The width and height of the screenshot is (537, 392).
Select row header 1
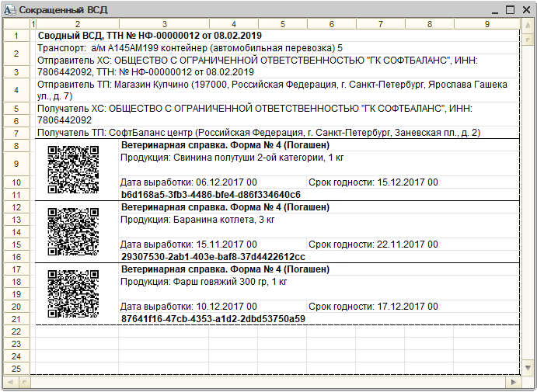tap(16, 36)
